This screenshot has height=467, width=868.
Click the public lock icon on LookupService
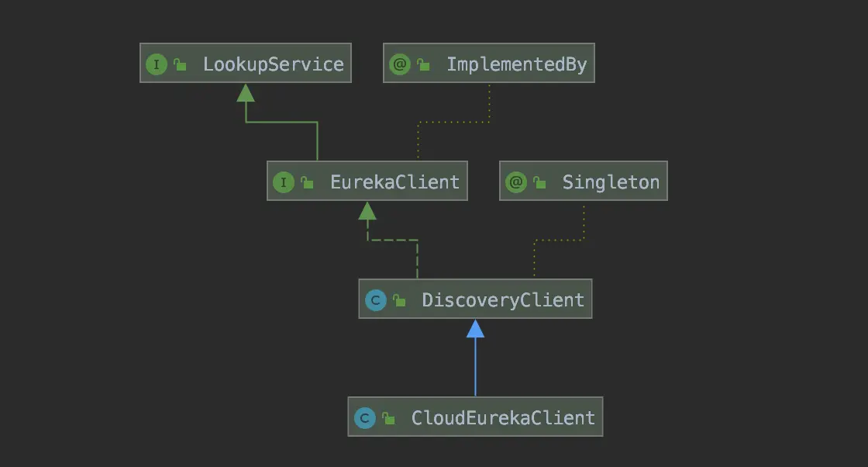(180, 65)
